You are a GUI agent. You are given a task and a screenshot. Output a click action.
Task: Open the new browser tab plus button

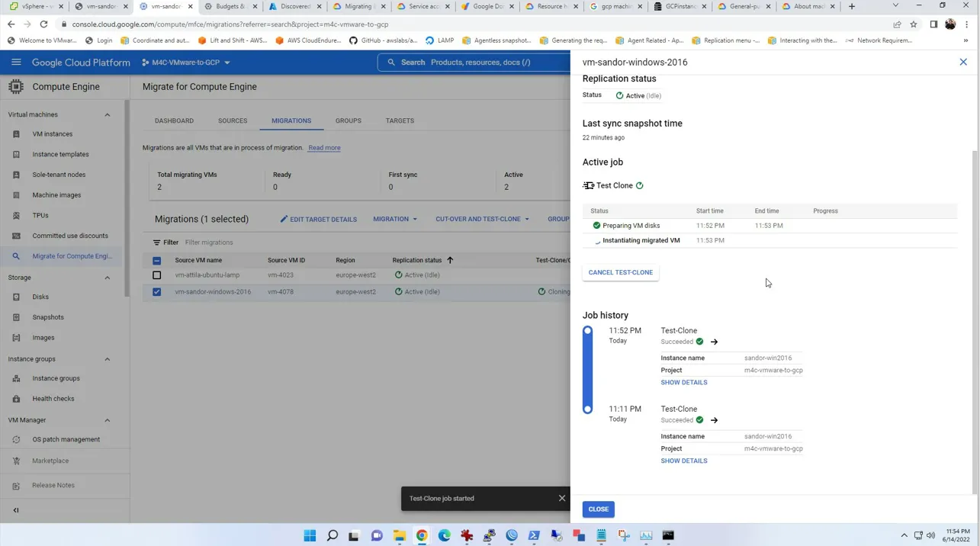click(852, 6)
